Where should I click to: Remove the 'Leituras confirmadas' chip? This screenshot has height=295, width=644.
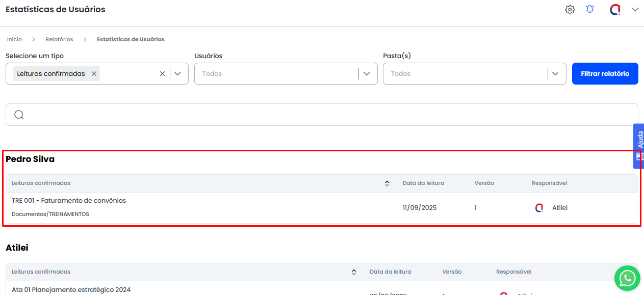(94, 74)
